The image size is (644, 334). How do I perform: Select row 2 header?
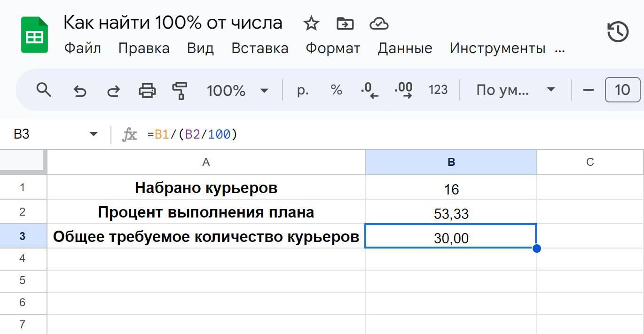[x=22, y=212]
